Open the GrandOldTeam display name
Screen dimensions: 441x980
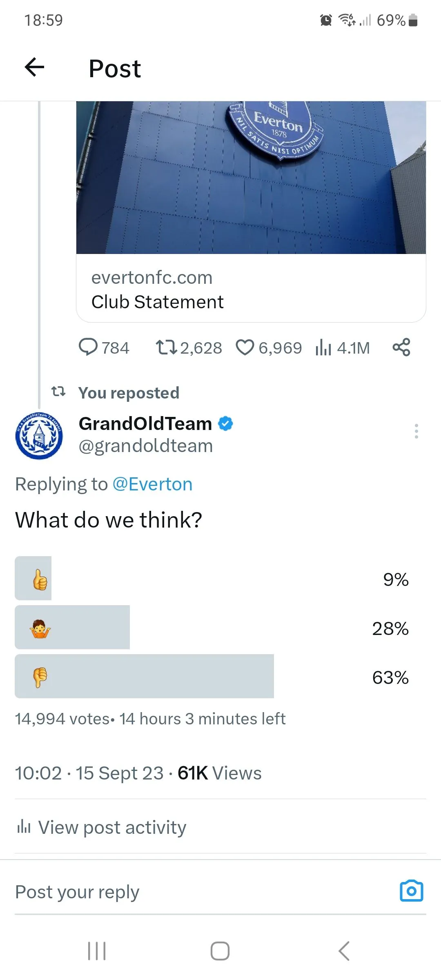click(145, 423)
